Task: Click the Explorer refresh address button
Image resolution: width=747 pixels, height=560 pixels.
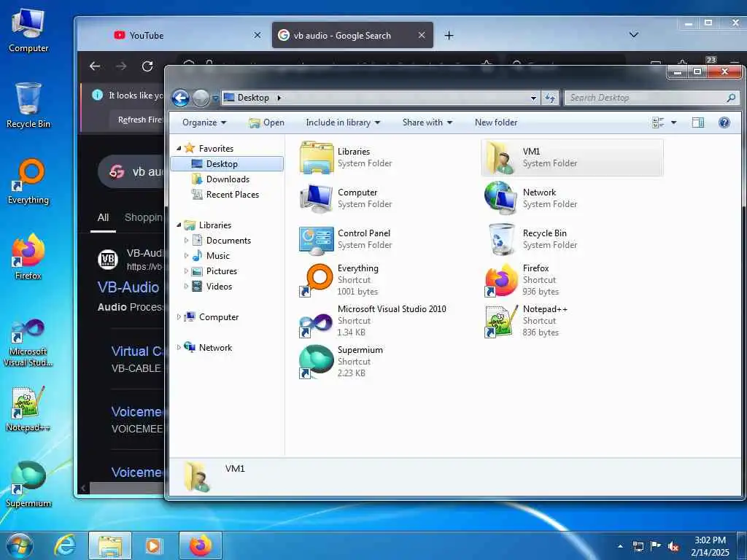Action: click(x=551, y=98)
